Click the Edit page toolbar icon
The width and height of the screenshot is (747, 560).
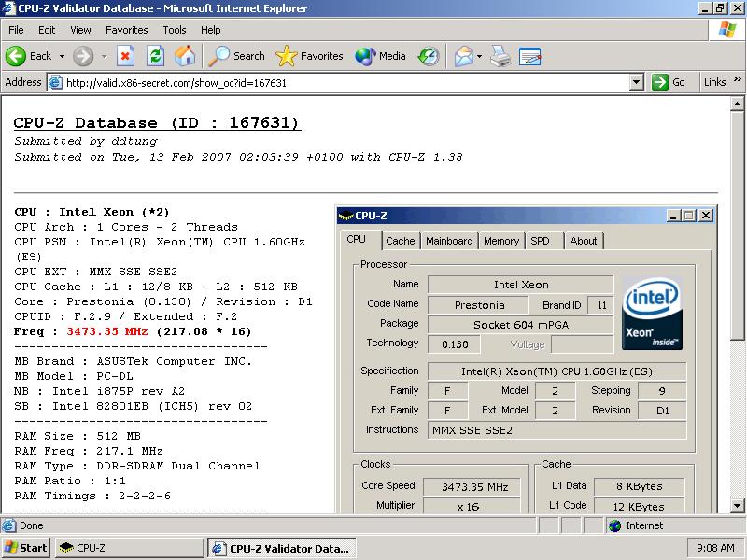click(529, 56)
